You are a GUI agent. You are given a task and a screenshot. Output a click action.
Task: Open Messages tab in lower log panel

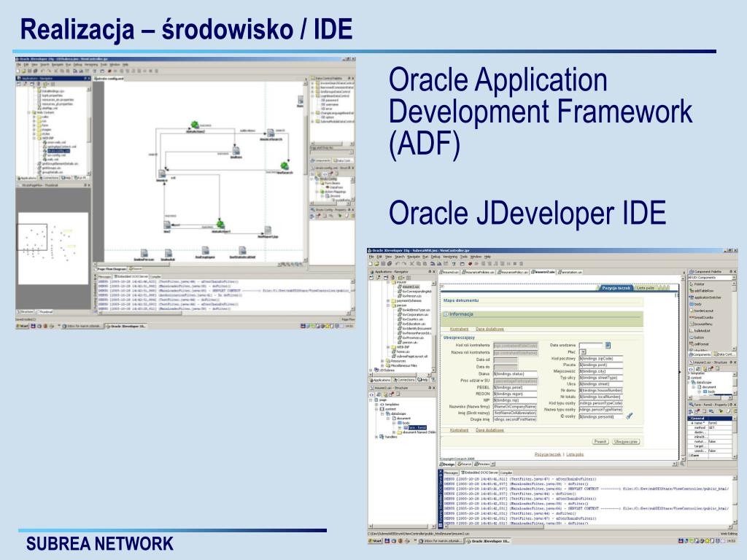[x=451, y=472]
